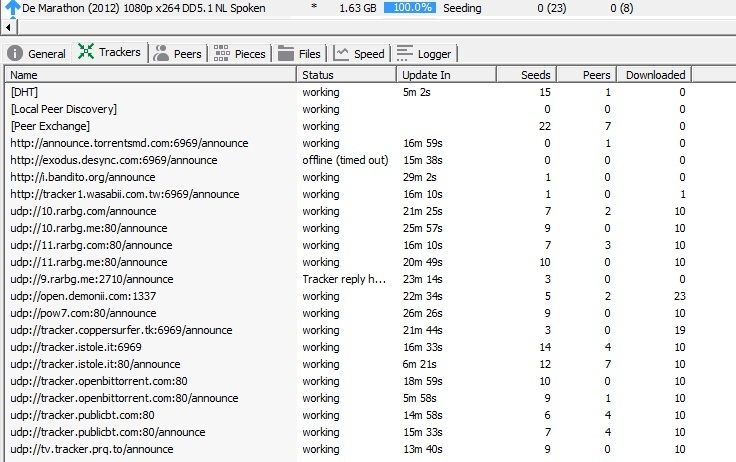Screen dimensions: 736x462
Task: Click the 'Tracker reply h...' status cell
Action: click(x=344, y=279)
